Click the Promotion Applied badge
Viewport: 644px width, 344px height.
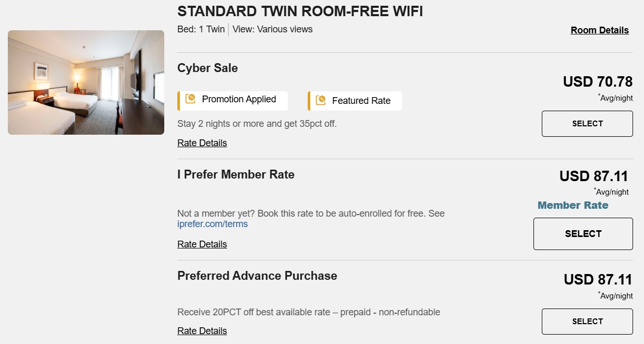click(x=232, y=100)
